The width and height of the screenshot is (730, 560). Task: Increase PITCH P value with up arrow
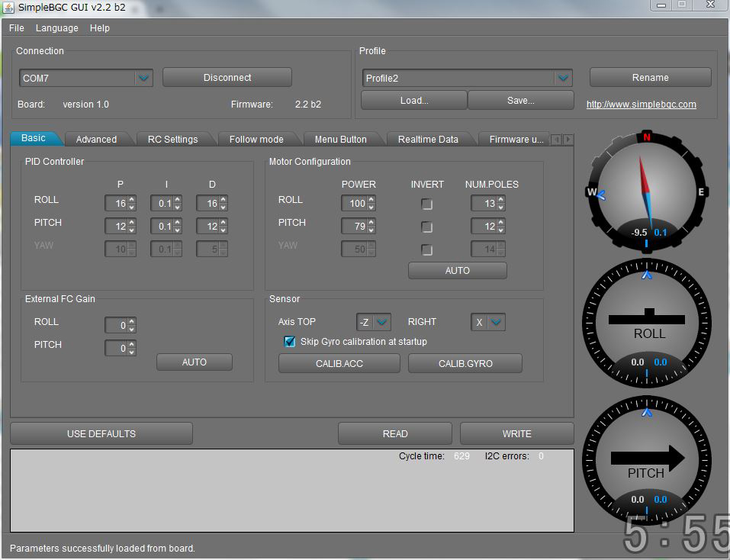pos(132,223)
